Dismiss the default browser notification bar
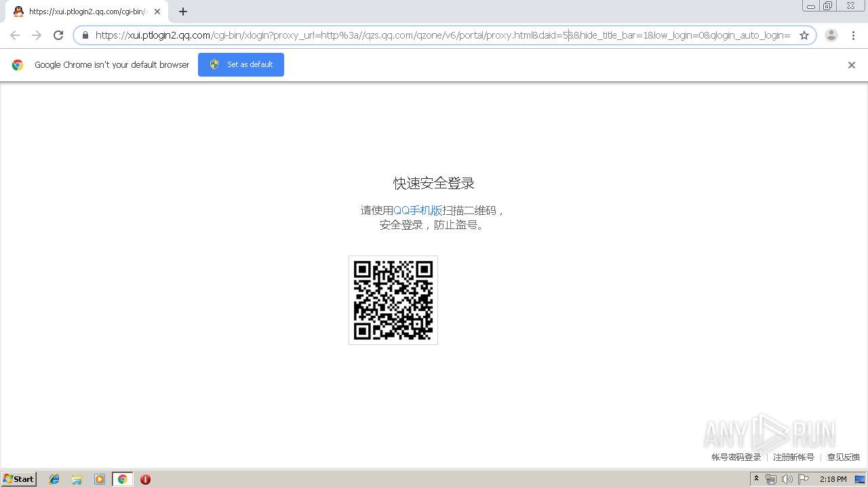Image resolution: width=868 pixels, height=488 pixels. pyautogui.click(x=852, y=65)
